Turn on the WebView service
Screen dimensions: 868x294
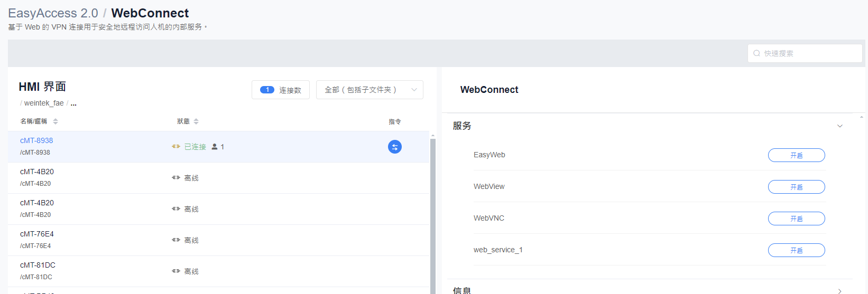(796, 187)
